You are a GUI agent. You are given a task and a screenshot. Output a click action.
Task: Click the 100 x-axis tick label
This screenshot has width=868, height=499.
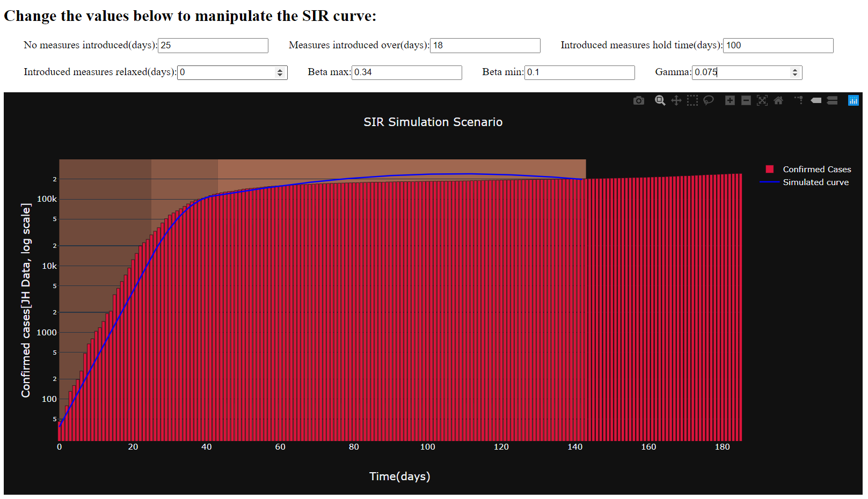pos(427,447)
